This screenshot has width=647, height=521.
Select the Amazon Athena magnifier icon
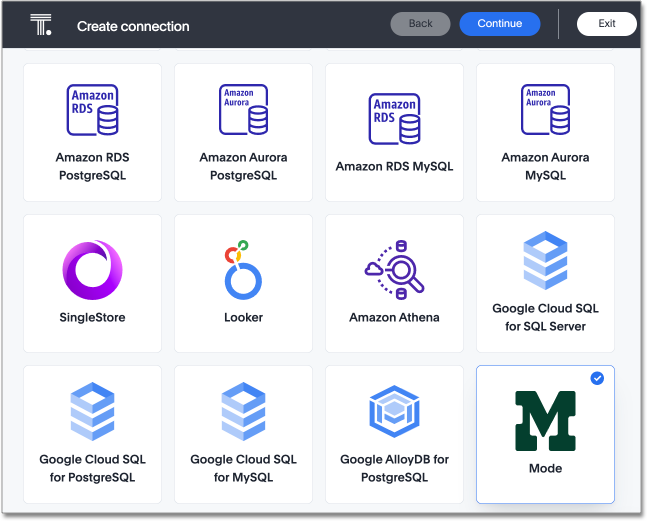coord(394,270)
